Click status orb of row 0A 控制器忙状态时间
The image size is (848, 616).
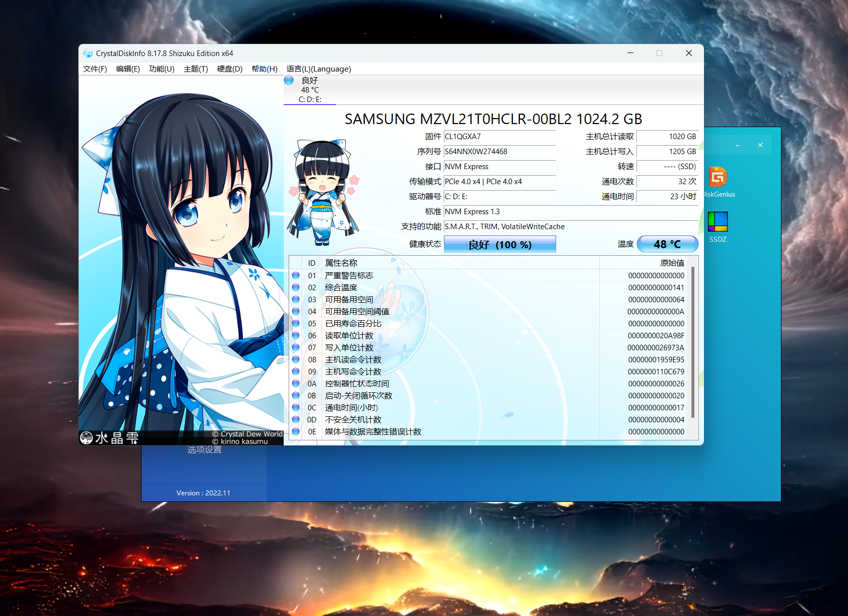pos(296,383)
